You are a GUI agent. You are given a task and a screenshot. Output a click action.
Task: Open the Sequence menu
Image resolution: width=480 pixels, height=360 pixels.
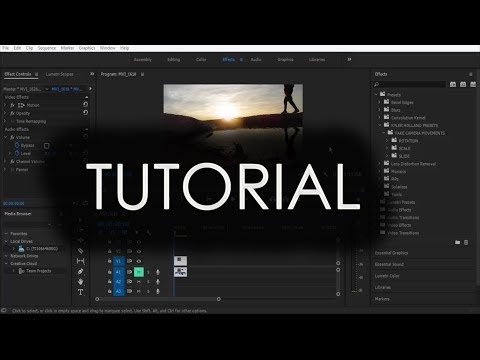47,48
